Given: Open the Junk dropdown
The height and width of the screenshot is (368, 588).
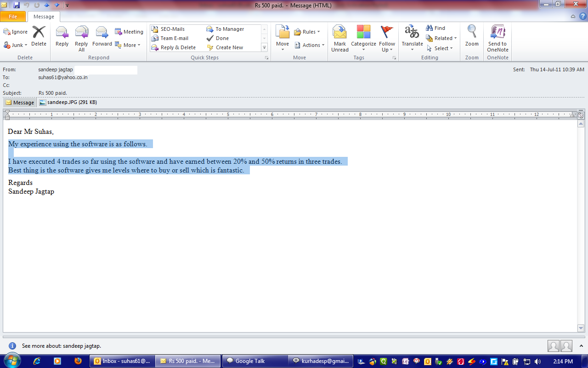Looking at the screenshot, I should [x=16, y=45].
